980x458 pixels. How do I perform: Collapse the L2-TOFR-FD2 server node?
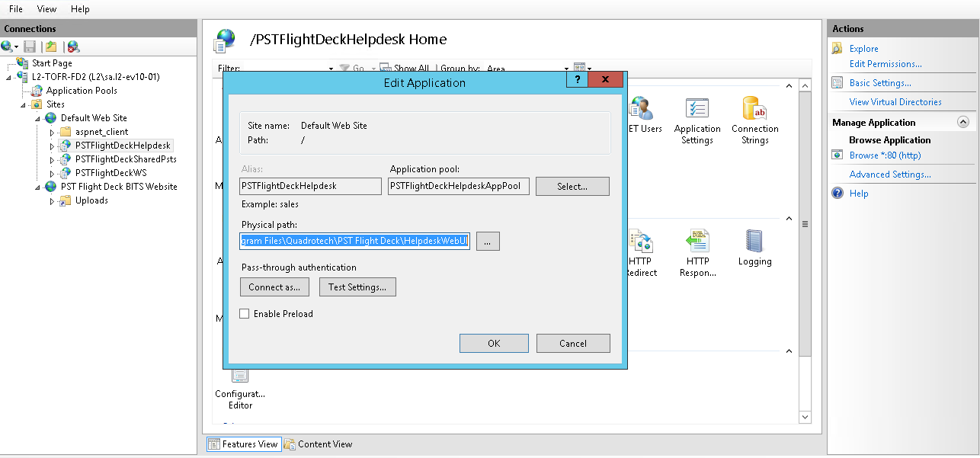coord(9,77)
